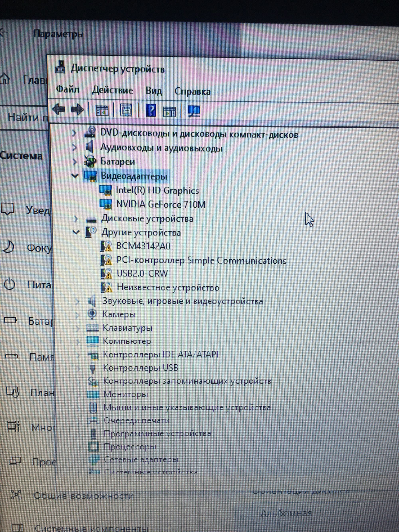Select Контроллеры USB category

(x=140, y=367)
